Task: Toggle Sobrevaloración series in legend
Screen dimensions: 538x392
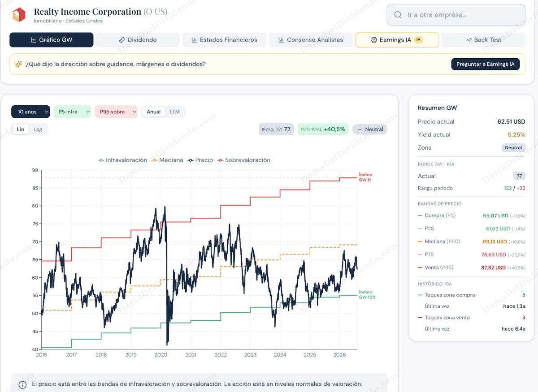Action: [244, 160]
